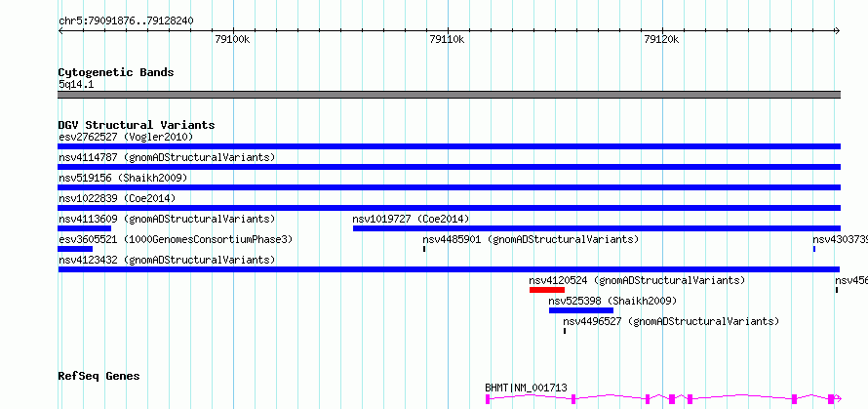The height and width of the screenshot is (409, 868).
Task: Open the esv3605521 label text
Action: coord(176,239)
